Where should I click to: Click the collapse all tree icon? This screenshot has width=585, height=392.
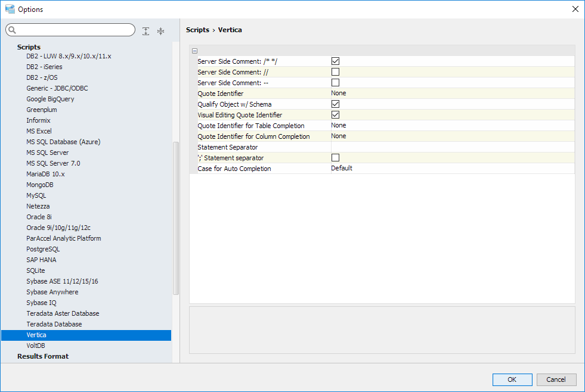[160, 31]
